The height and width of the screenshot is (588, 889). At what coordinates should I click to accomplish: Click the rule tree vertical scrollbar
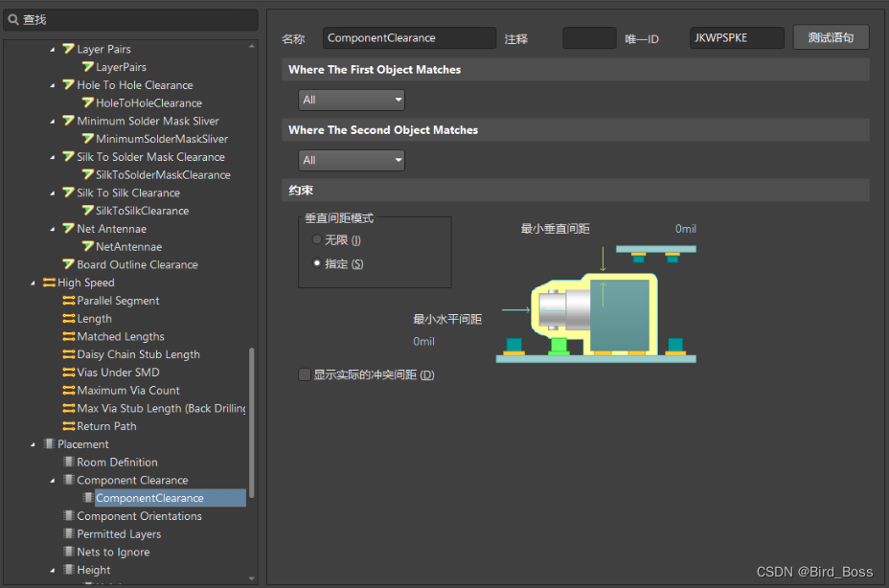click(252, 422)
